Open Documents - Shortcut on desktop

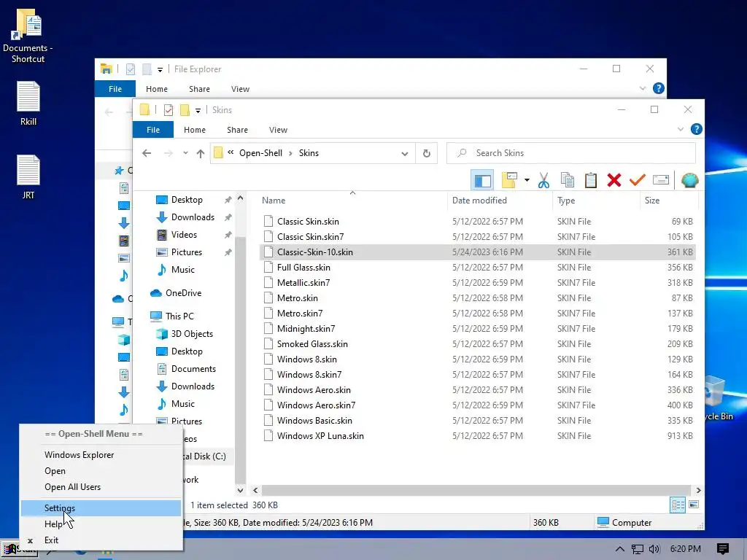click(28, 36)
